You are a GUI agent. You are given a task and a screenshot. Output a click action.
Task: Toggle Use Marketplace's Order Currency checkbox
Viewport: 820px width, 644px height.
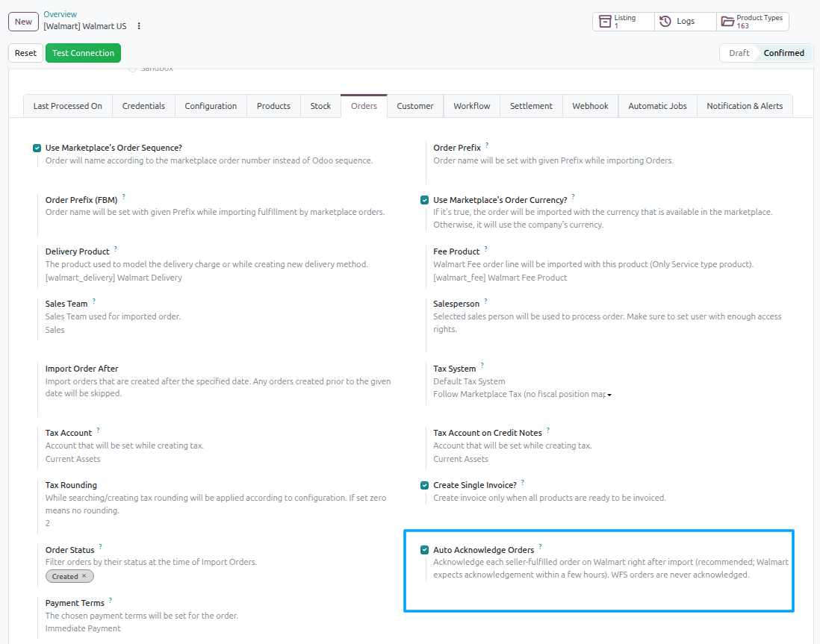point(425,200)
